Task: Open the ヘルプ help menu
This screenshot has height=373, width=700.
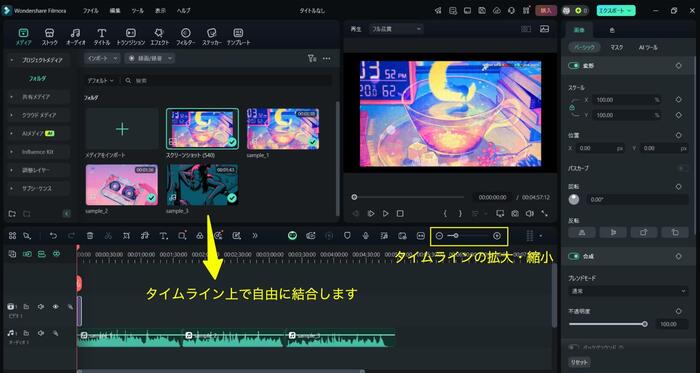Action: coord(183,10)
